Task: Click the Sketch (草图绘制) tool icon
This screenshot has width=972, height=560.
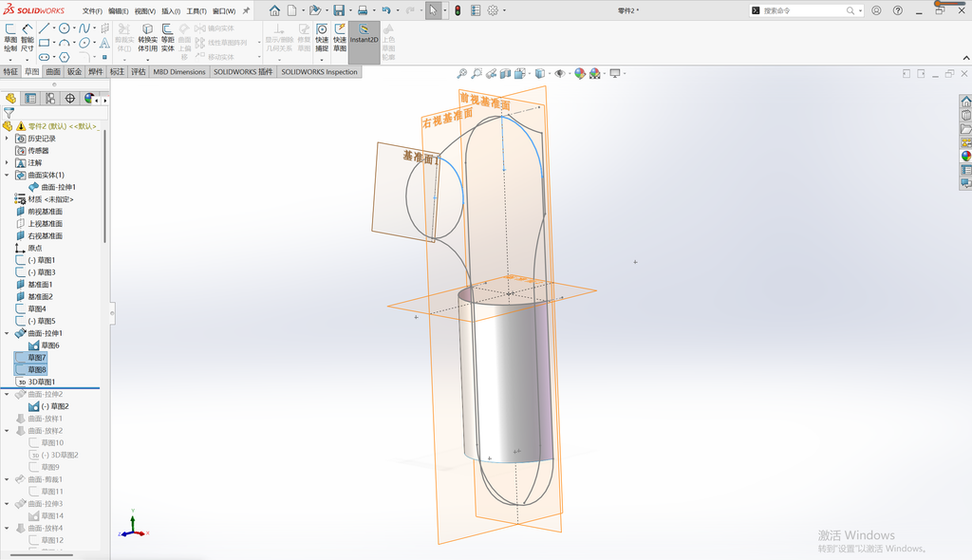Action: (10, 38)
